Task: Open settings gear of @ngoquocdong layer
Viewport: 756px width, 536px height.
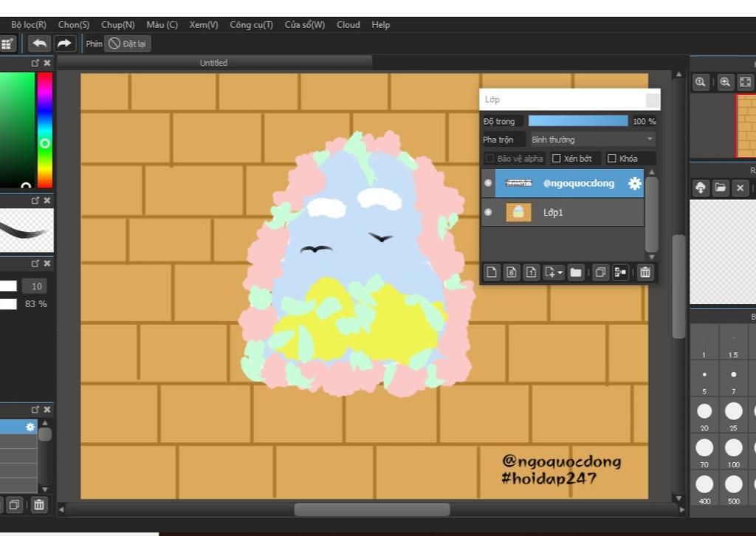Action: [634, 183]
